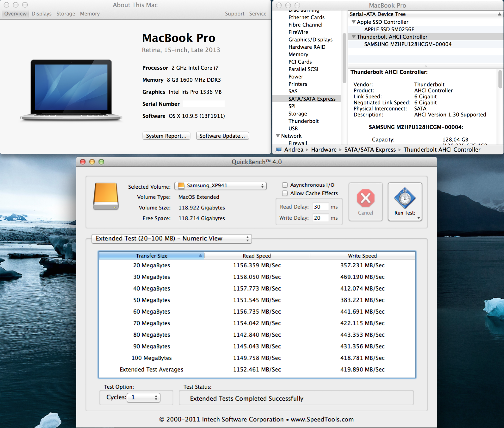Select Printers in sidebar
The image size is (504, 428).
298,84
